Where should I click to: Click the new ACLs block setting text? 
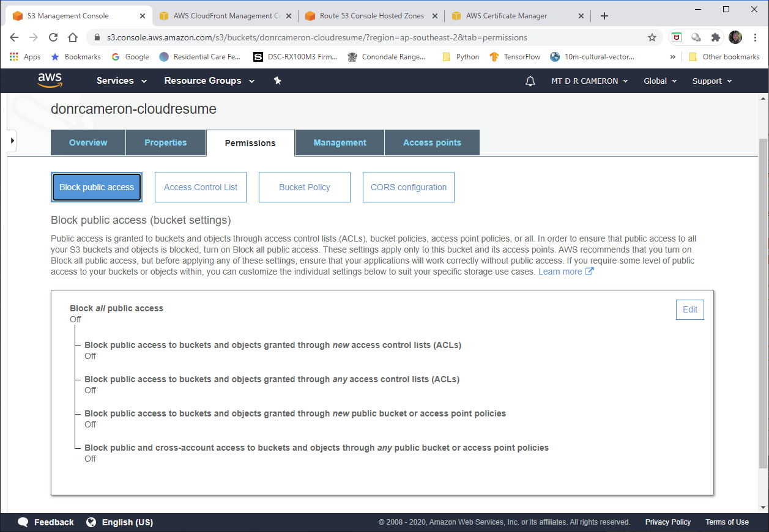273,345
